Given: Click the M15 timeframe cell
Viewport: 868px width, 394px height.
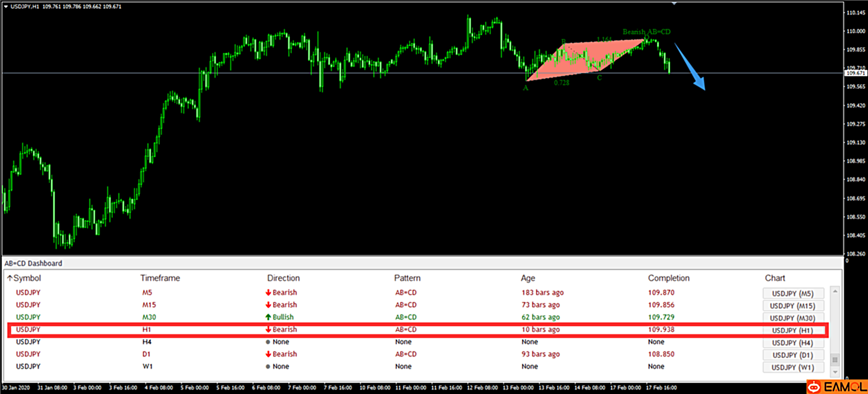Looking at the screenshot, I should [149, 305].
